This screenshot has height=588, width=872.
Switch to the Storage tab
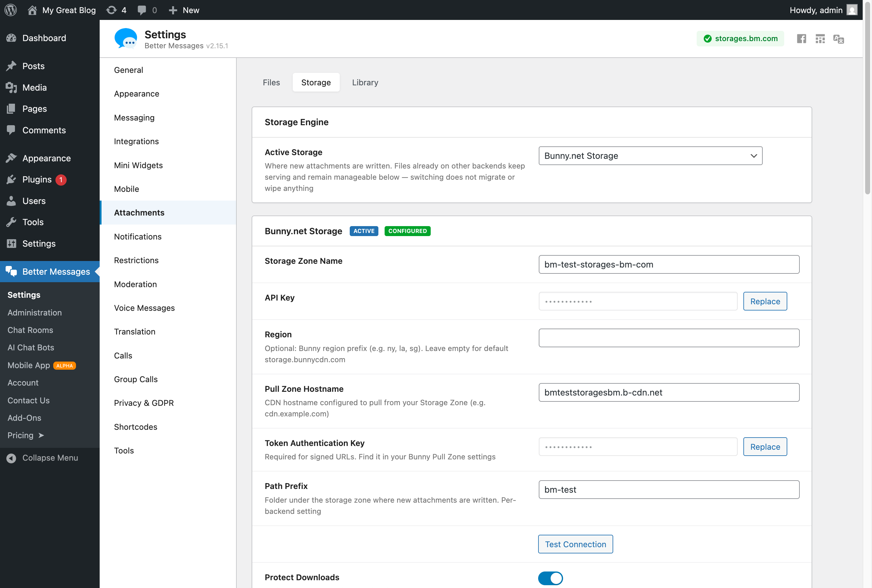(x=316, y=82)
